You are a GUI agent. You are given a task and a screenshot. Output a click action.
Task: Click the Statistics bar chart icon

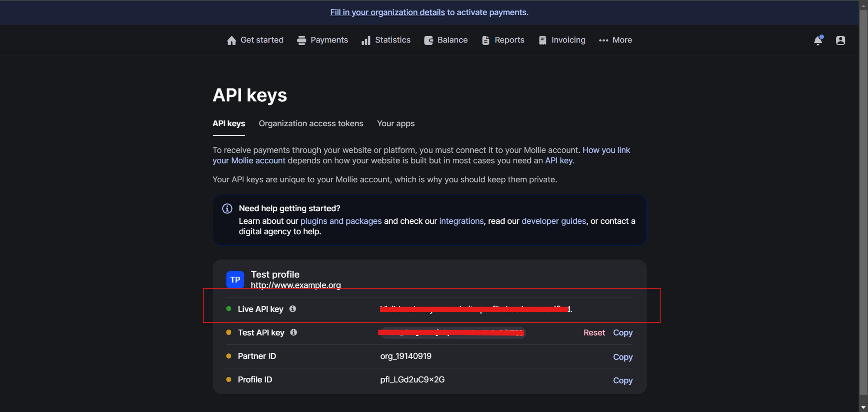click(366, 40)
